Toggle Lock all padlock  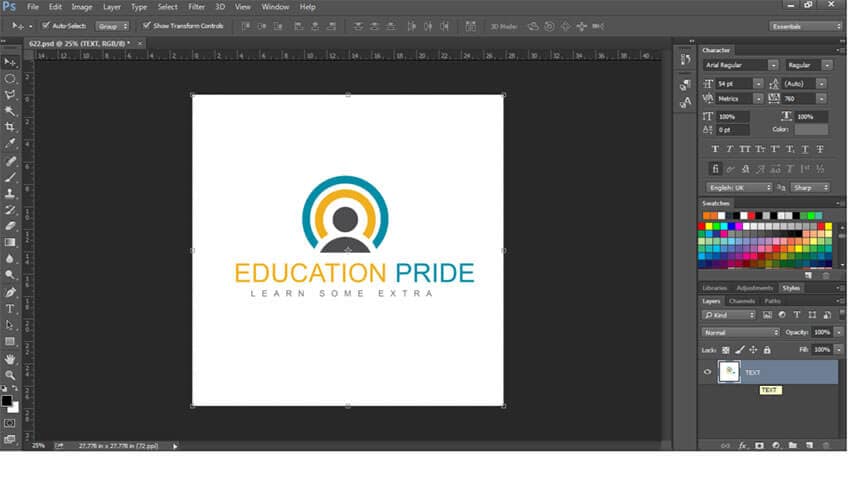coord(767,350)
